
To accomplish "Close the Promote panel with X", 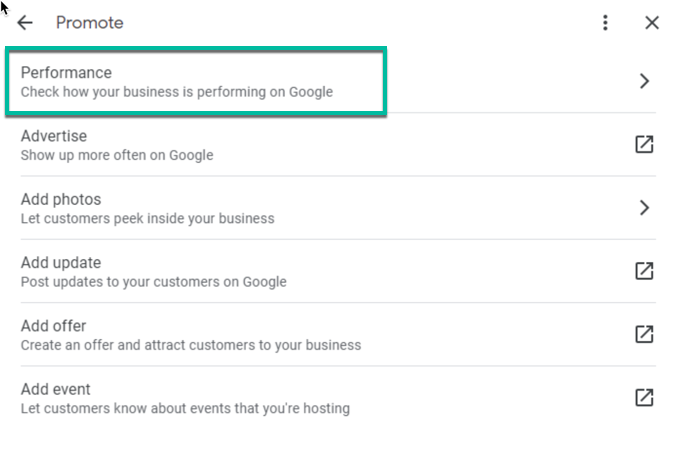I will click(652, 23).
